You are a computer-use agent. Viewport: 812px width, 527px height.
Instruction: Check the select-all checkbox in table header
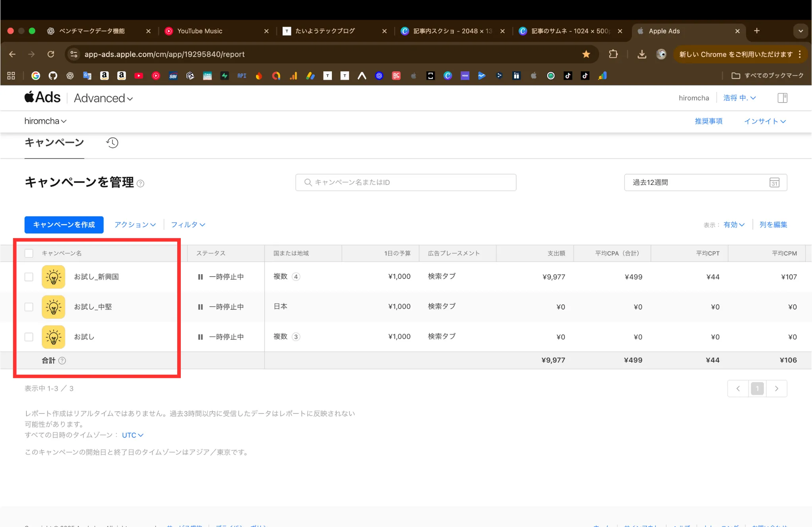tap(29, 253)
